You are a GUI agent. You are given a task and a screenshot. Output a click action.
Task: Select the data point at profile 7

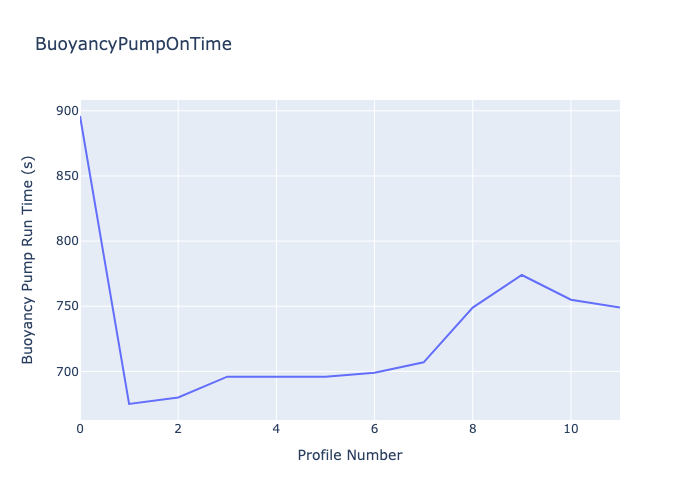point(424,362)
